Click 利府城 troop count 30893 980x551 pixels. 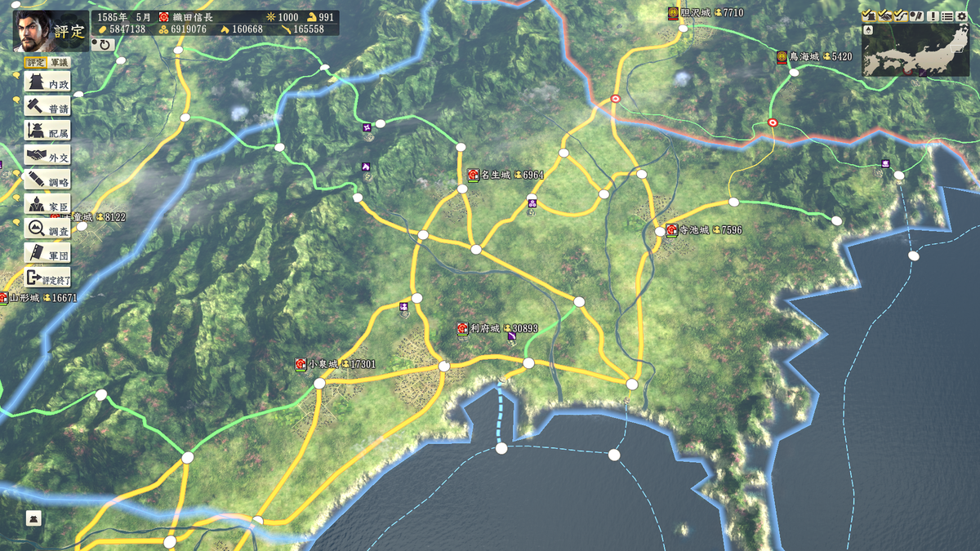[525, 328]
